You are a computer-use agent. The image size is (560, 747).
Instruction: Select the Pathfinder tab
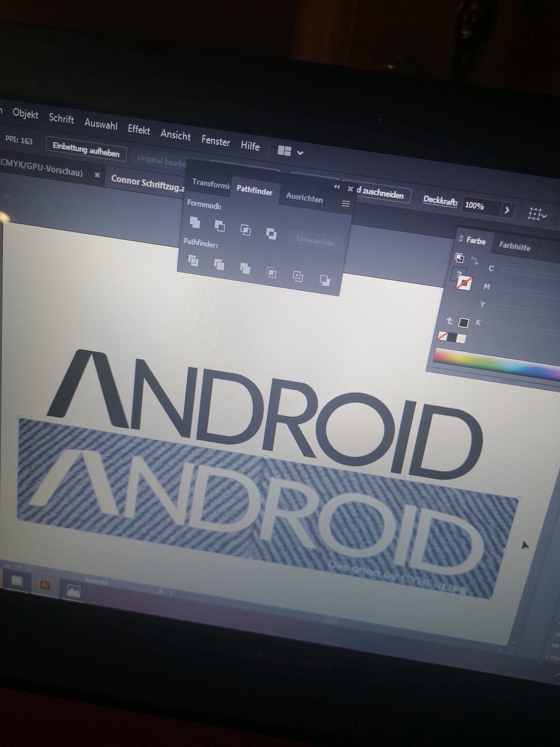coord(254,190)
